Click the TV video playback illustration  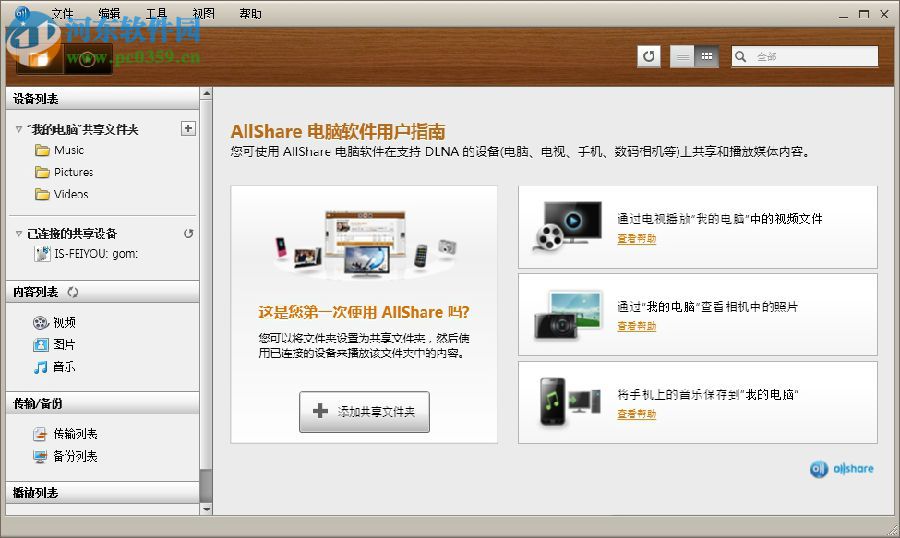click(568, 226)
